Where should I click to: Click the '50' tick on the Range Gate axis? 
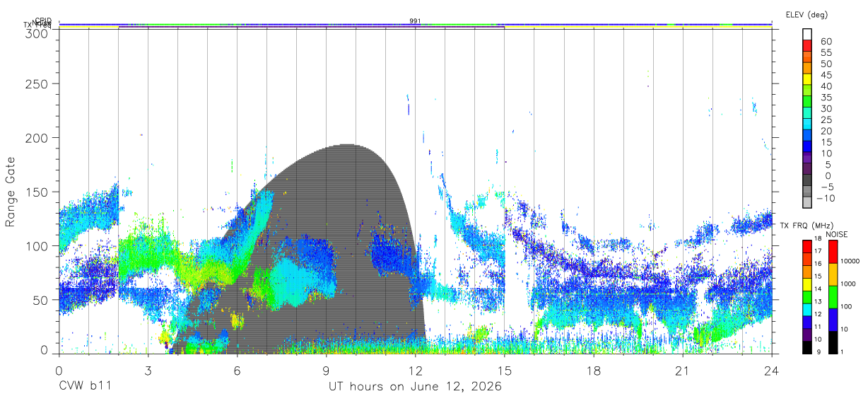tap(40, 300)
